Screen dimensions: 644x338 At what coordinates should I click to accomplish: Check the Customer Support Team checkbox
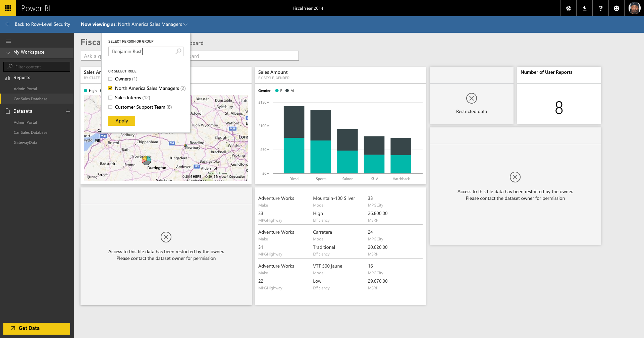[x=110, y=107]
